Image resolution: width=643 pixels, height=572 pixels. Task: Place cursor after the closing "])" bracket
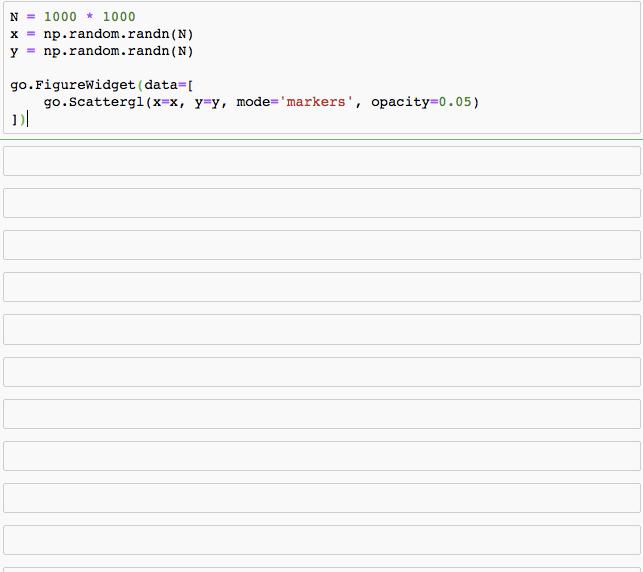coord(28,119)
